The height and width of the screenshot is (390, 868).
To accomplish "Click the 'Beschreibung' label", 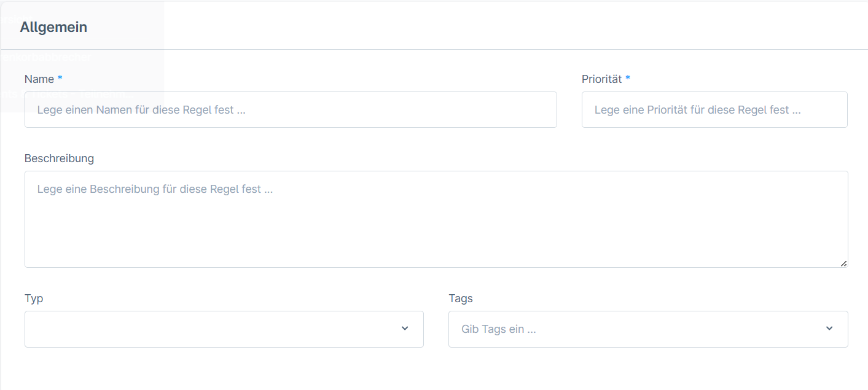I will click(x=59, y=158).
